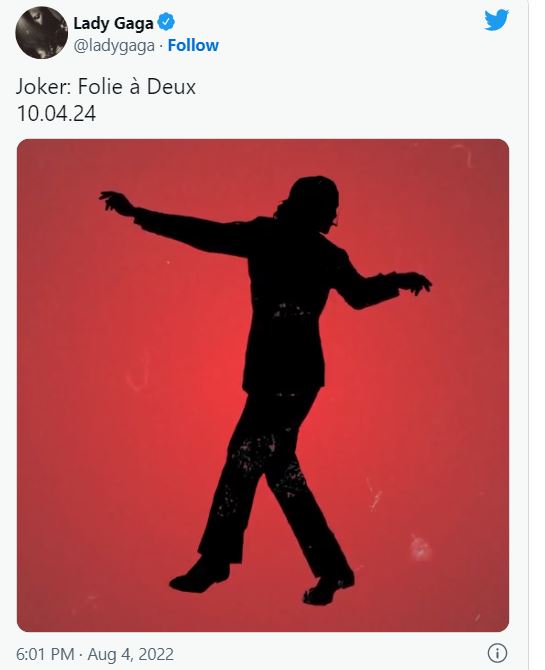The image size is (545, 670).
Task: Click the silhouette's front shoe
Action: pyautogui.click(x=329, y=588)
